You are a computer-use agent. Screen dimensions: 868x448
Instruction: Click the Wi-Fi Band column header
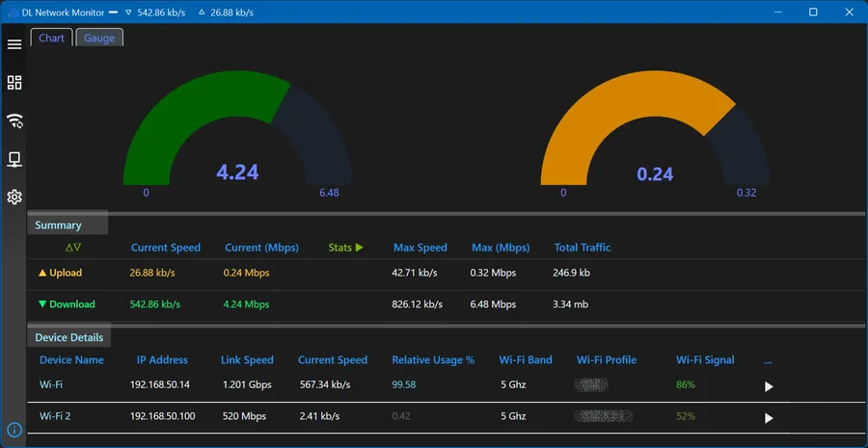526,360
